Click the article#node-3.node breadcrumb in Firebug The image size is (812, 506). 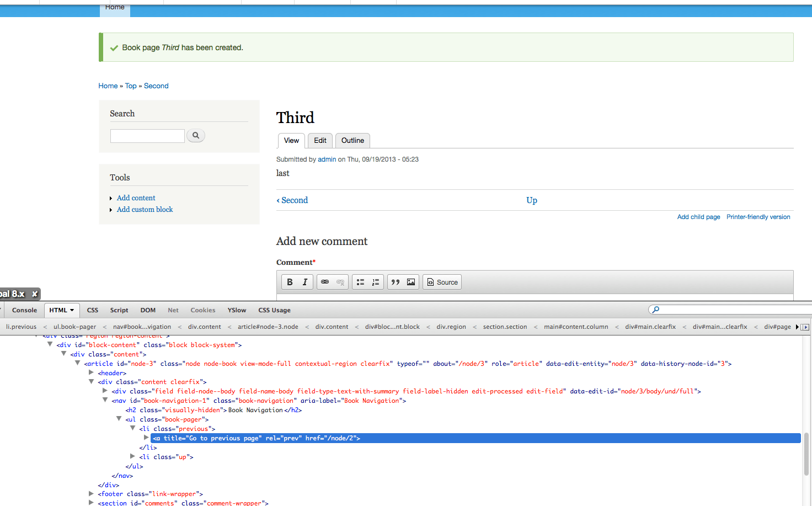click(x=268, y=326)
